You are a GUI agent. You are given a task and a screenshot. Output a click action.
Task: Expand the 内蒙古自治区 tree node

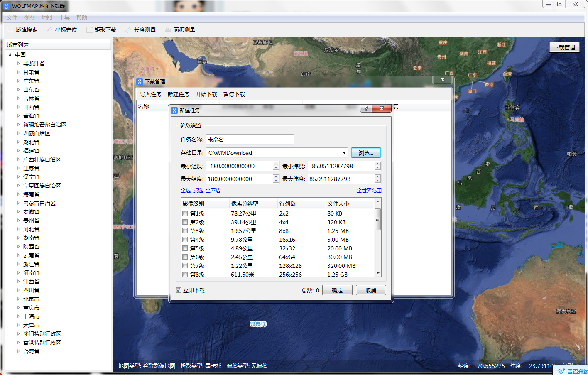click(x=18, y=203)
